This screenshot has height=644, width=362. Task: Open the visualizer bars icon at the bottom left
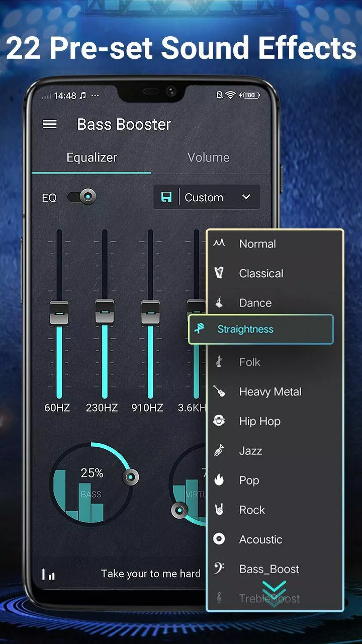[49, 574]
